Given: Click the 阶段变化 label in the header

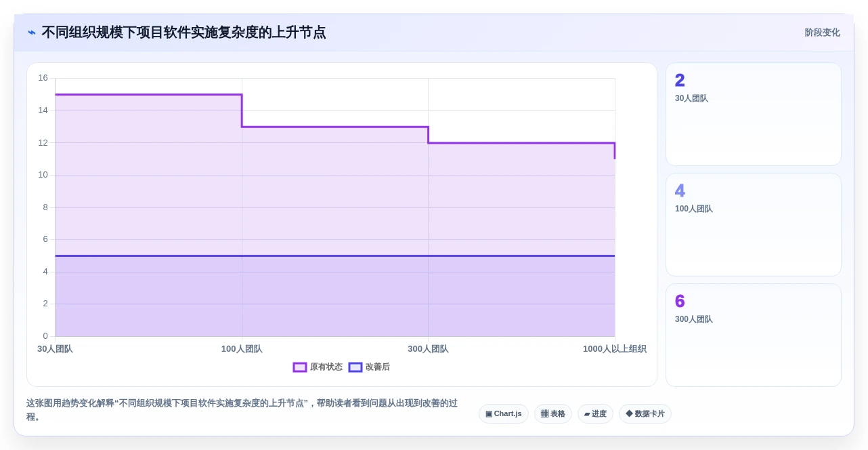Looking at the screenshot, I should [822, 33].
